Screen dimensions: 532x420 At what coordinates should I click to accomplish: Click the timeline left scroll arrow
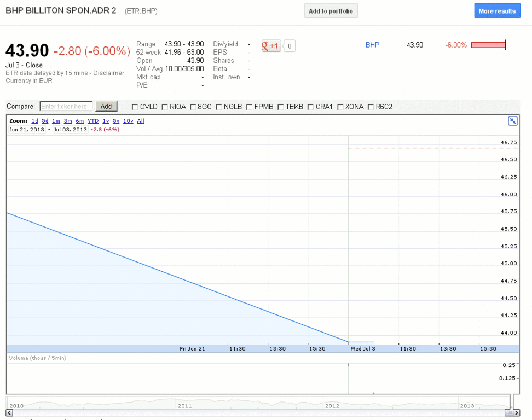pos(9,412)
